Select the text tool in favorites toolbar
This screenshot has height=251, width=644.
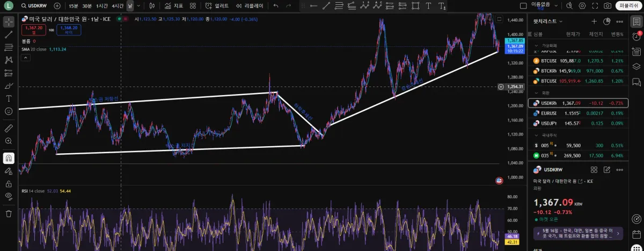[x=429, y=6]
